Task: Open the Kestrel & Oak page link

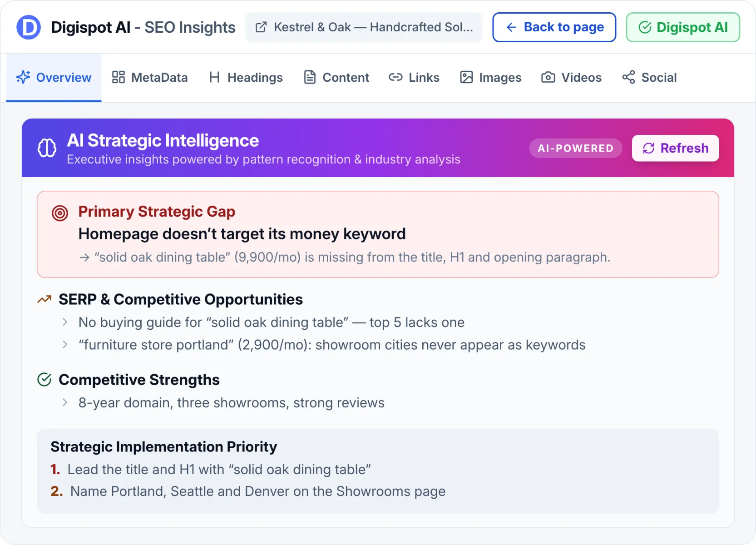Action: pos(364,27)
